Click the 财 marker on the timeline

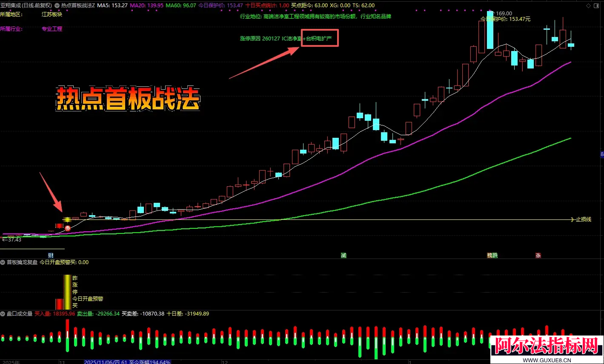51,256
